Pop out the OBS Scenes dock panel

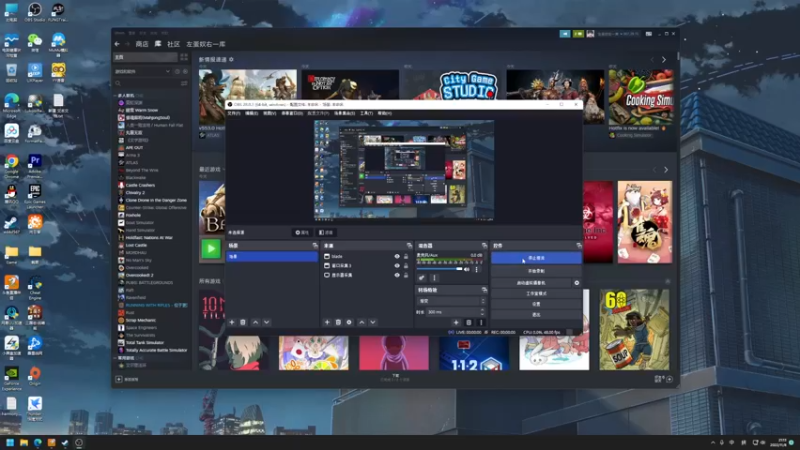[315, 246]
